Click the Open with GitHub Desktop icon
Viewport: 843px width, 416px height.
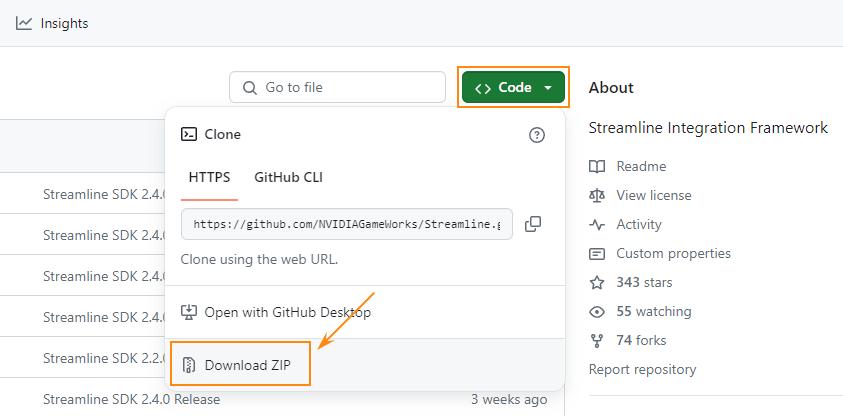point(189,312)
